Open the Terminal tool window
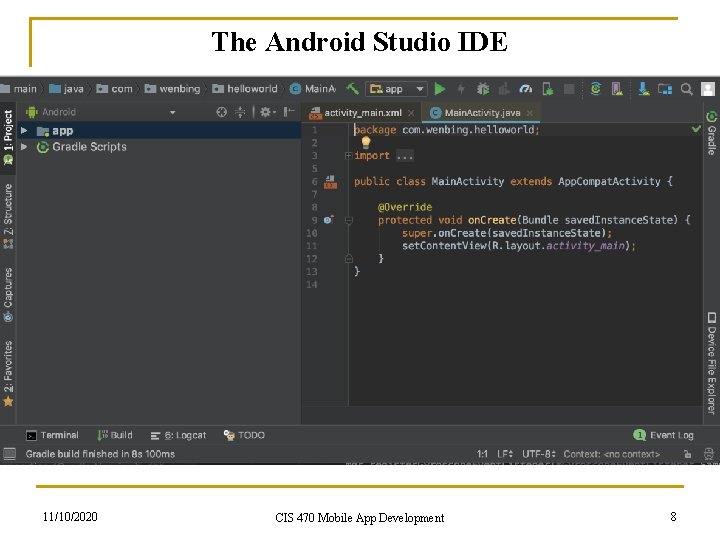The image size is (720, 540). coord(52,435)
